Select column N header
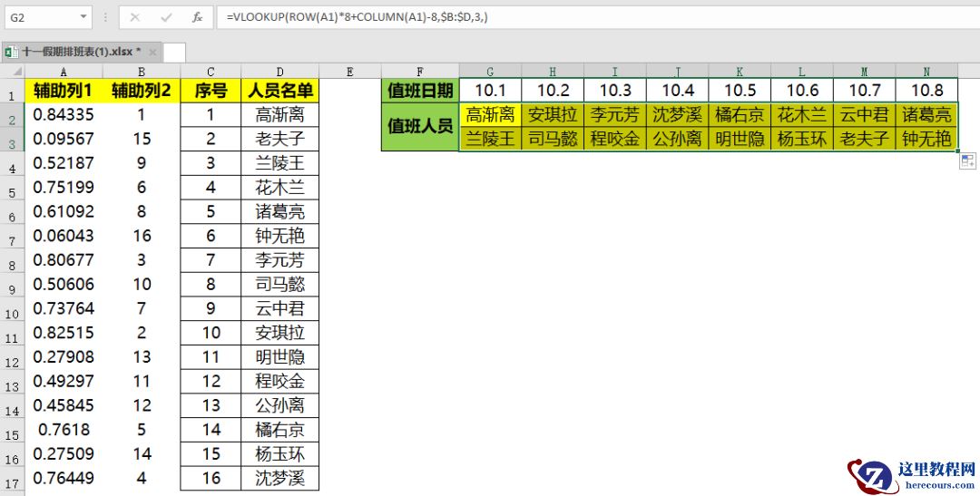Viewport: 980px width, 496px height. (x=926, y=72)
